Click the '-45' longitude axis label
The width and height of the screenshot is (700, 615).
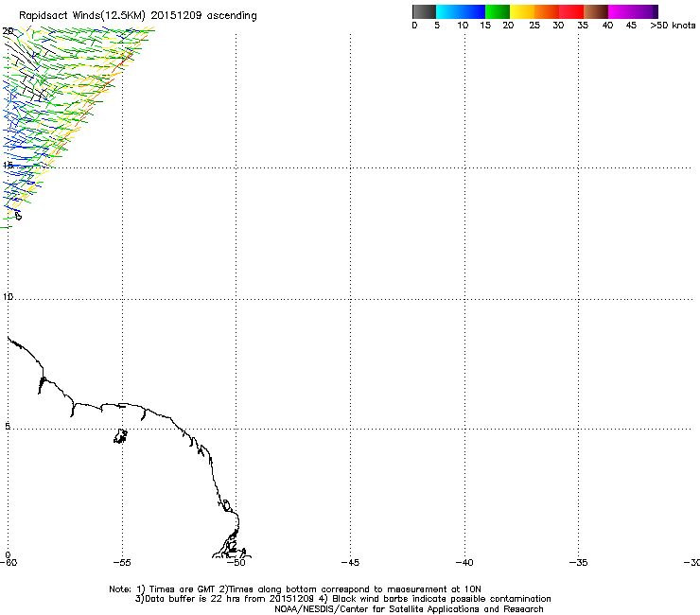pos(350,563)
